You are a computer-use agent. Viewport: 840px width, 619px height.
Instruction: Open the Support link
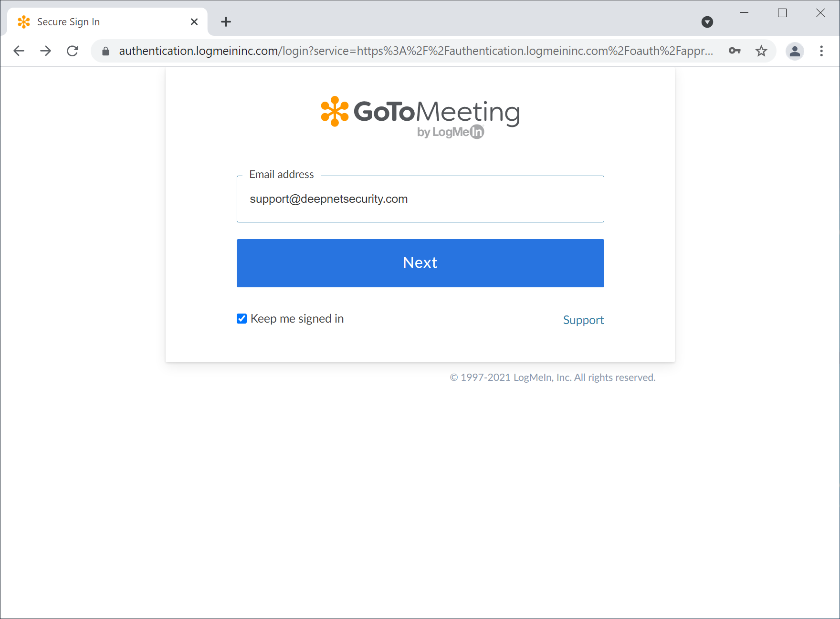point(583,320)
